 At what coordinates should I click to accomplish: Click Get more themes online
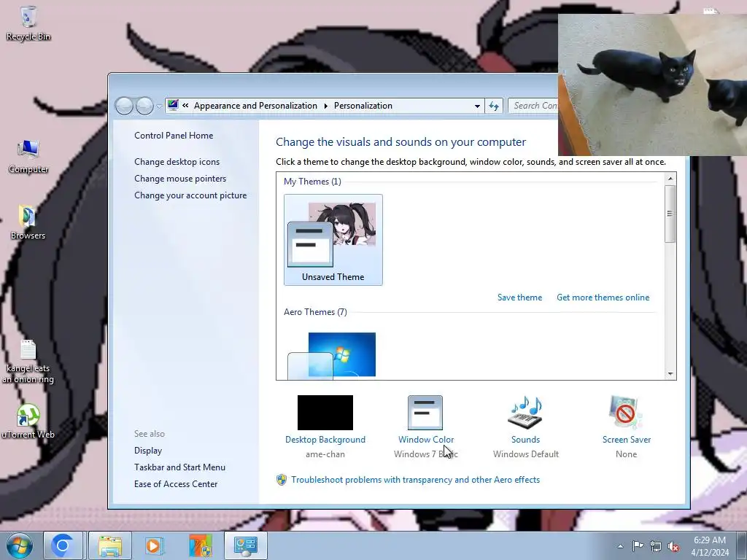point(603,297)
